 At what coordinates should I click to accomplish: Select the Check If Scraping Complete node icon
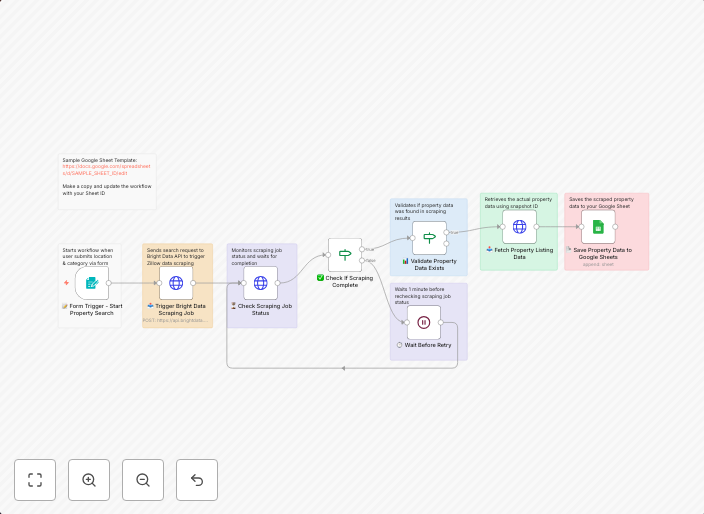345,255
